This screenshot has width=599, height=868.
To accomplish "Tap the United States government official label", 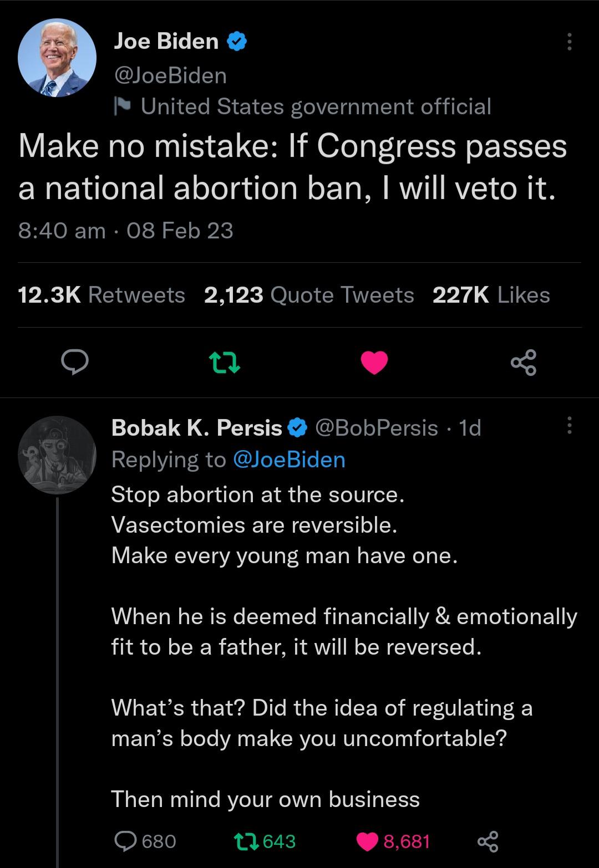I will click(x=316, y=106).
